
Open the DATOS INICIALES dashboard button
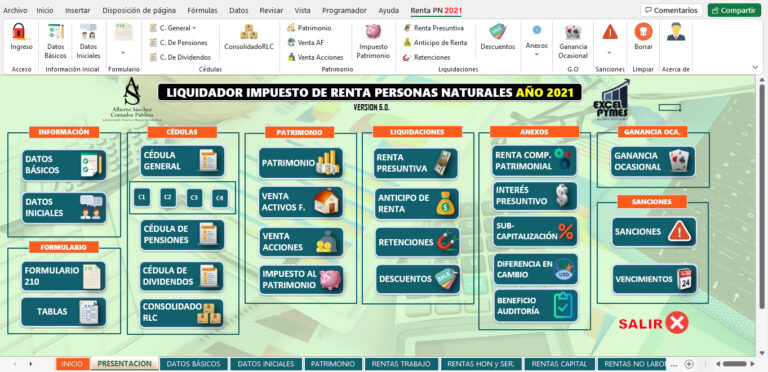64,208
